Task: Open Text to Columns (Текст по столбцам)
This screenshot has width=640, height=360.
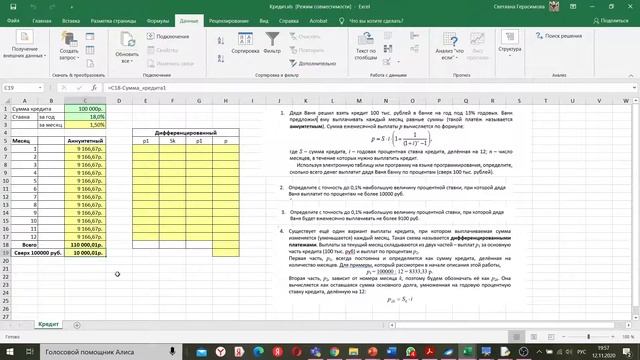Action: 366,47
